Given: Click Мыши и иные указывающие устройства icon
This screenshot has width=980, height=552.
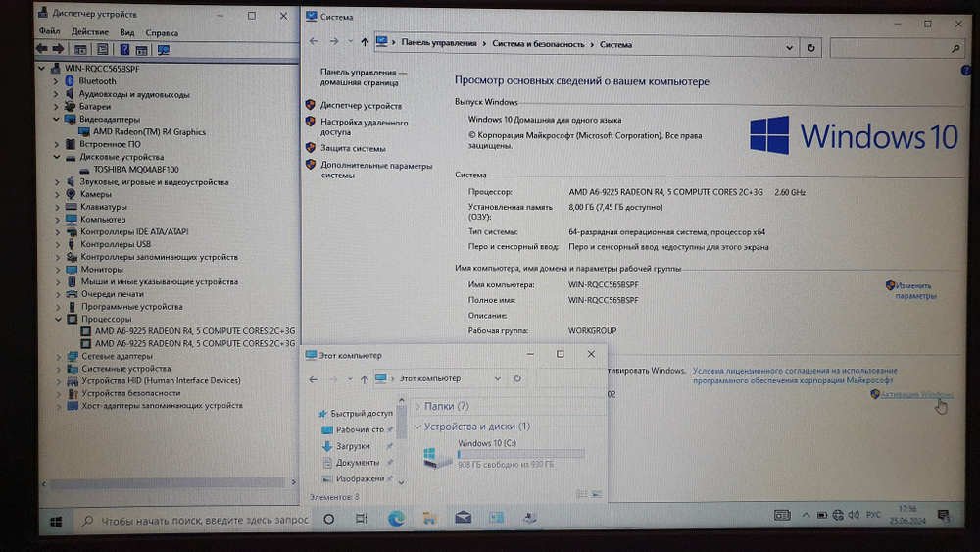Looking at the screenshot, I should coord(72,282).
